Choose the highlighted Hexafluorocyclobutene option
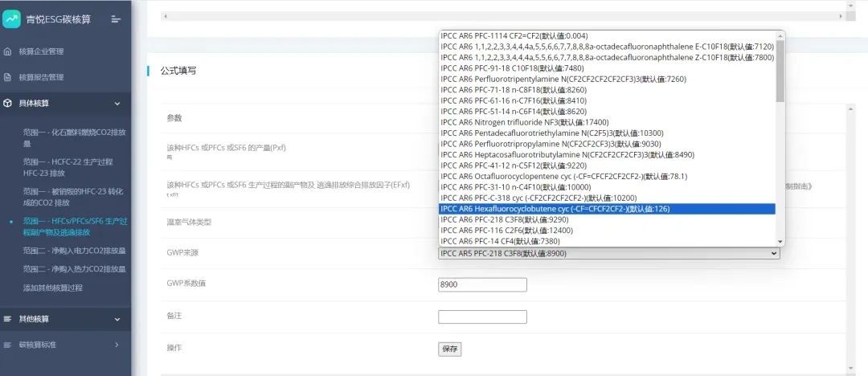Viewport: 868px width, 376px height. 607,209
